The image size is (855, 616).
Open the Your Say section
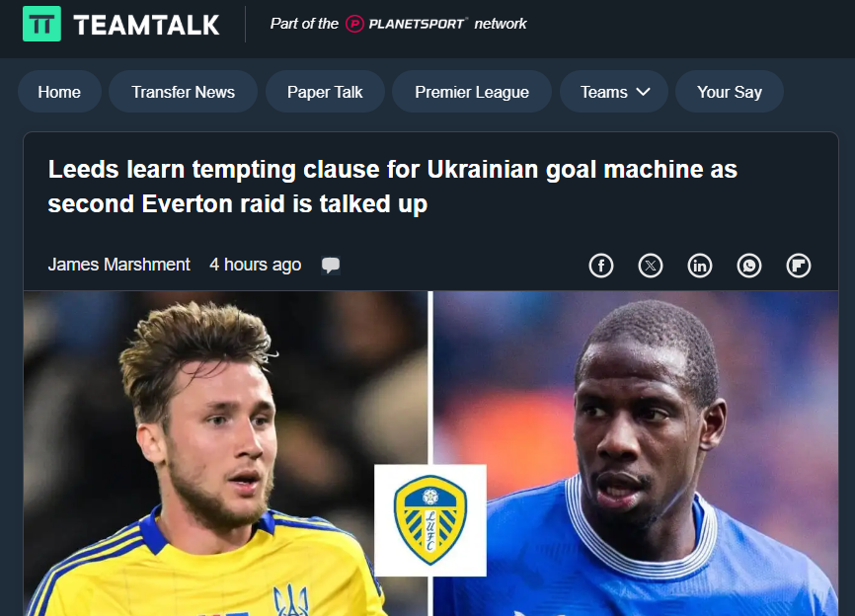pos(729,92)
